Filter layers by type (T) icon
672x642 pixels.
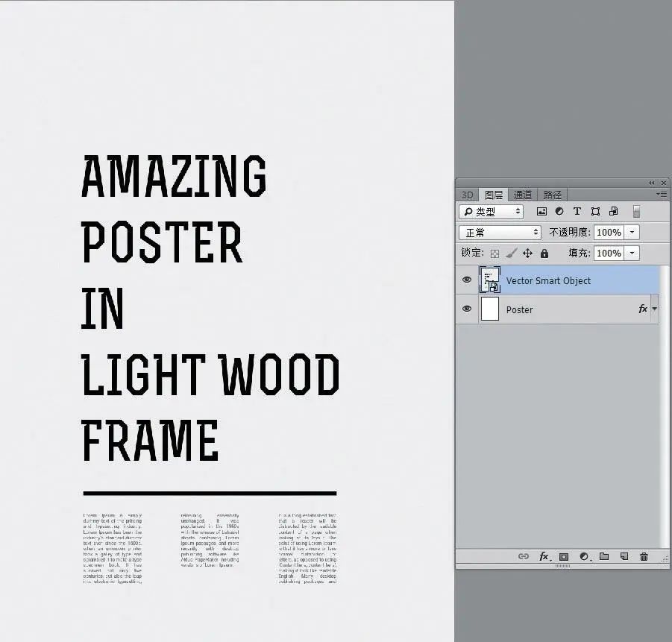(577, 211)
